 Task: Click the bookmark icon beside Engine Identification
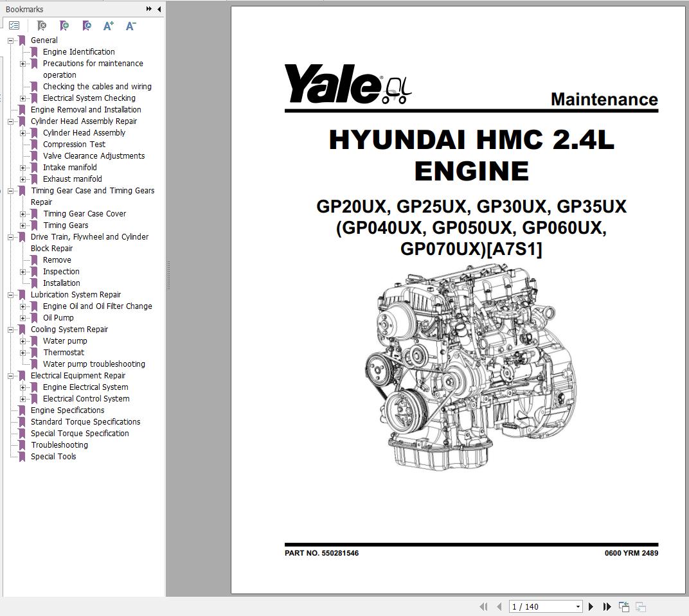tap(34, 52)
